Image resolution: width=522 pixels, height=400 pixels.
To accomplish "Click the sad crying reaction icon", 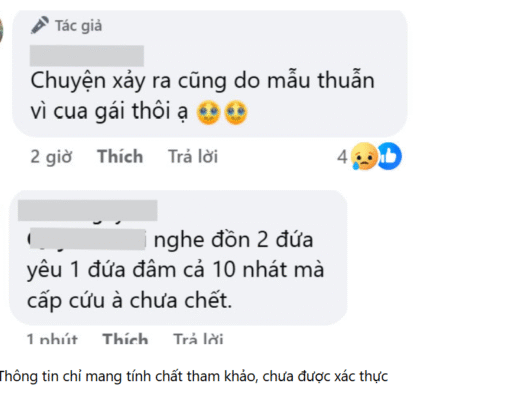I will [364, 156].
